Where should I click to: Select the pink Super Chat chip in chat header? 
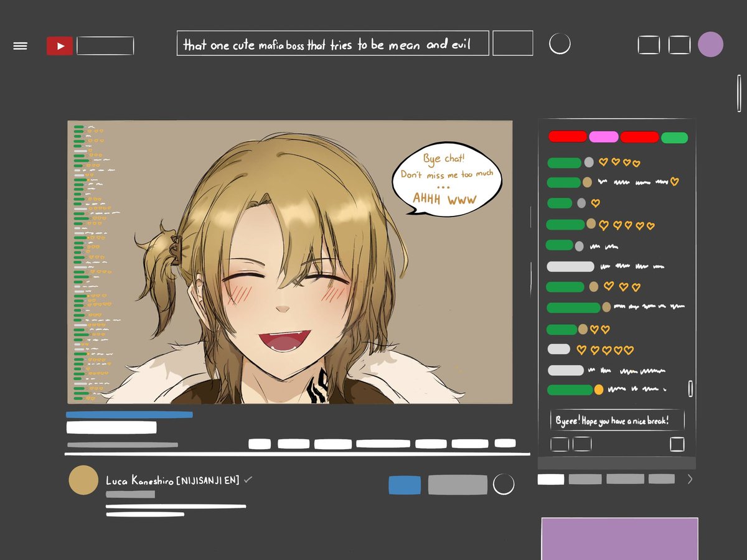[604, 137]
